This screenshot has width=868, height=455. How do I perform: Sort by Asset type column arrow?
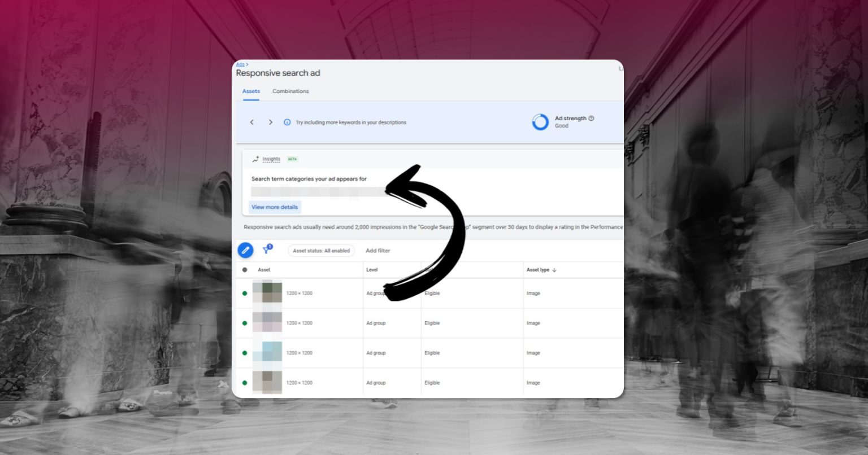tap(554, 270)
